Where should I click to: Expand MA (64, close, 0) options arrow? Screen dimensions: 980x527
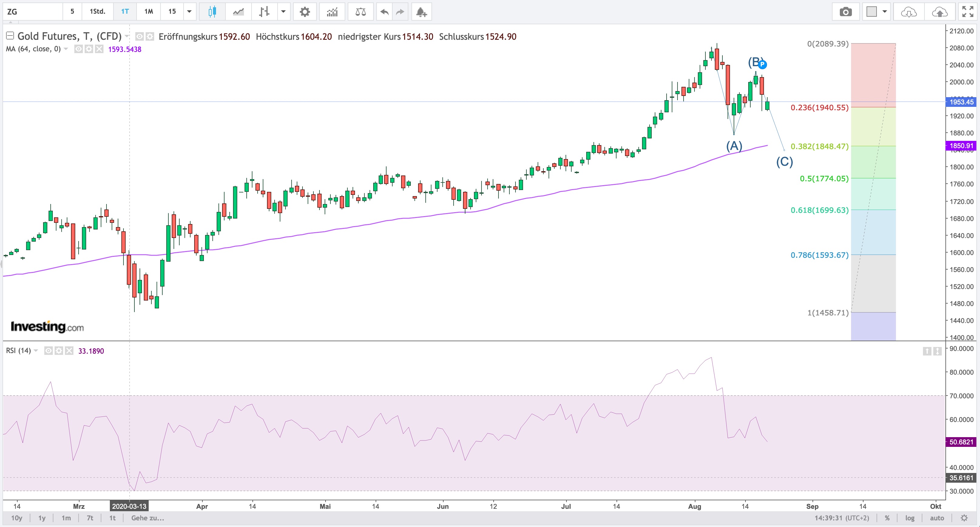point(66,49)
